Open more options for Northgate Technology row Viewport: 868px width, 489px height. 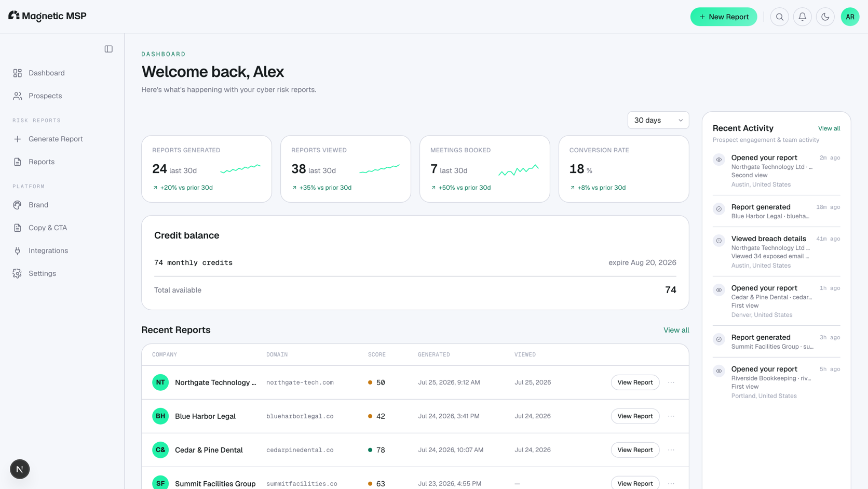click(671, 382)
